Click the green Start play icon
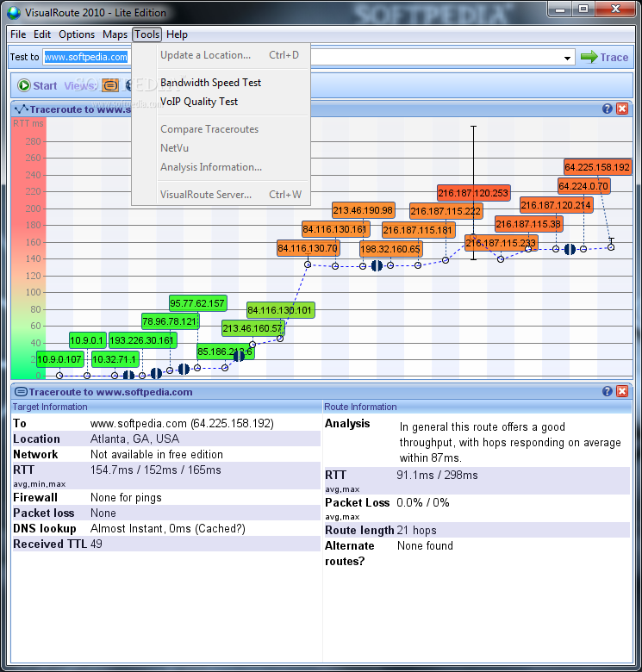The width and height of the screenshot is (642, 672). pyautogui.click(x=24, y=85)
